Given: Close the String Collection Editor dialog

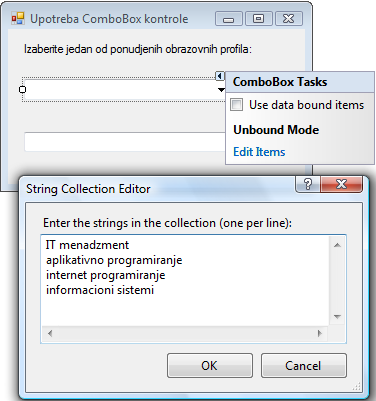Looking at the screenshot, I should click(x=341, y=184).
